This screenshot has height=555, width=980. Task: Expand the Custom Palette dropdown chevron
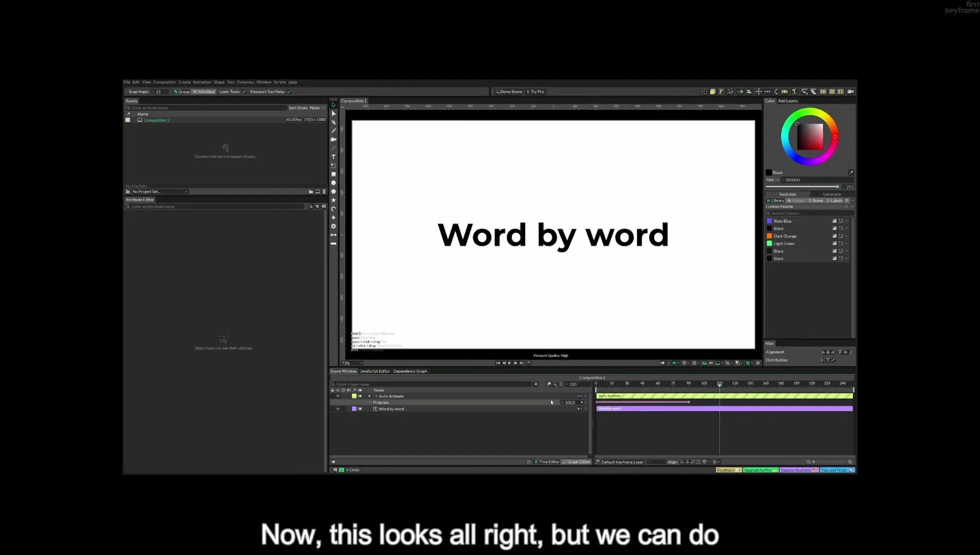pyautogui.click(x=846, y=207)
